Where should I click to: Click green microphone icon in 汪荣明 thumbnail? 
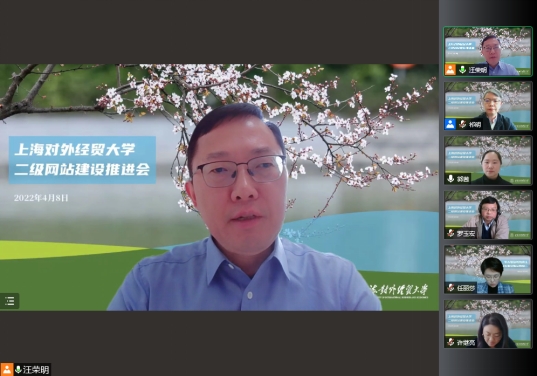(462, 70)
